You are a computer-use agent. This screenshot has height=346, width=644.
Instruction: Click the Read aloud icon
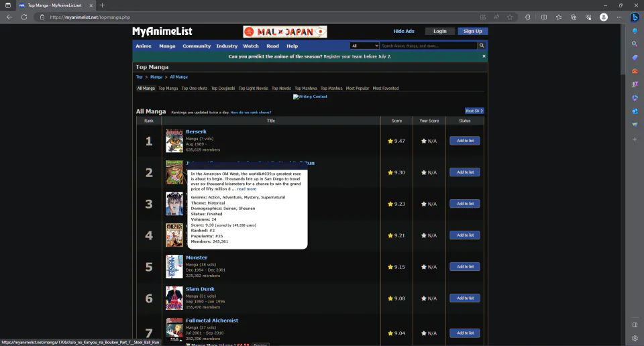click(496, 17)
